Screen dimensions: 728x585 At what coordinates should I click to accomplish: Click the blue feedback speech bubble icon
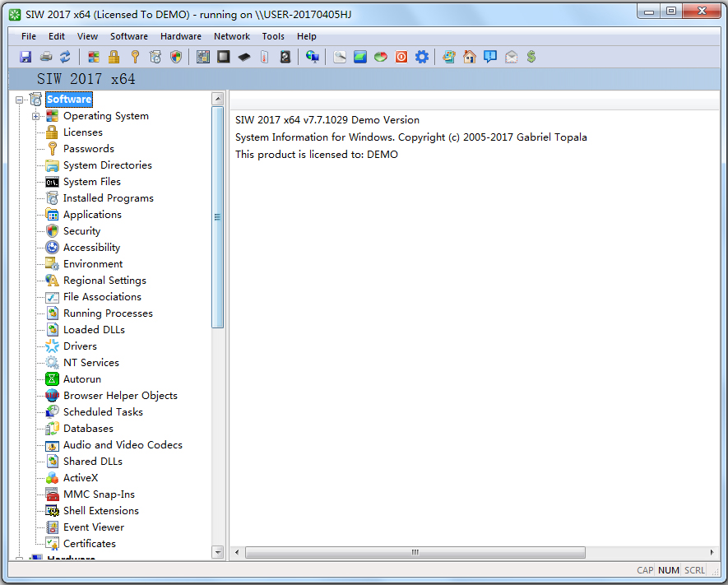click(x=490, y=57)
